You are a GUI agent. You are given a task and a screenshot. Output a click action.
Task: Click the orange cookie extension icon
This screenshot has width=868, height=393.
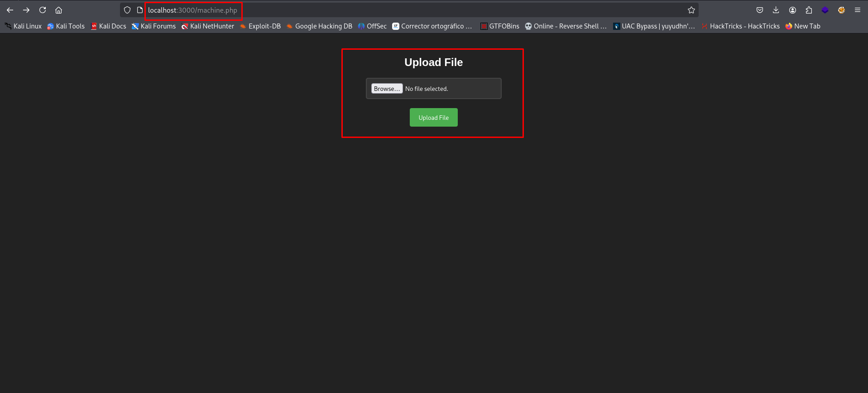tap(841, 10)
